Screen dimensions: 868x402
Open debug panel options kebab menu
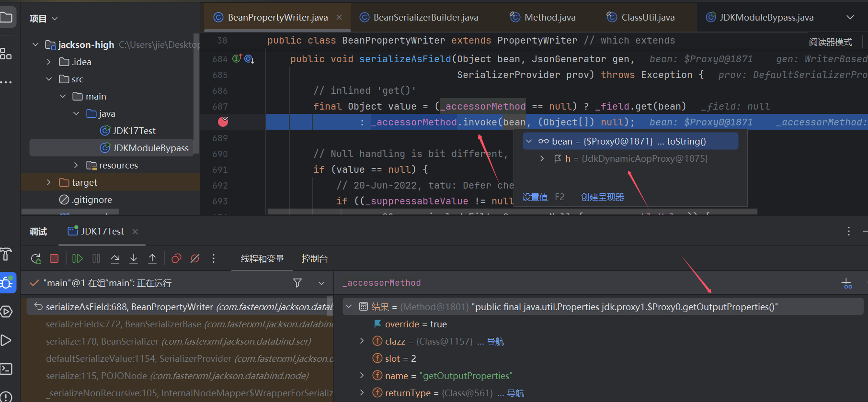click(x=849, y=232)
